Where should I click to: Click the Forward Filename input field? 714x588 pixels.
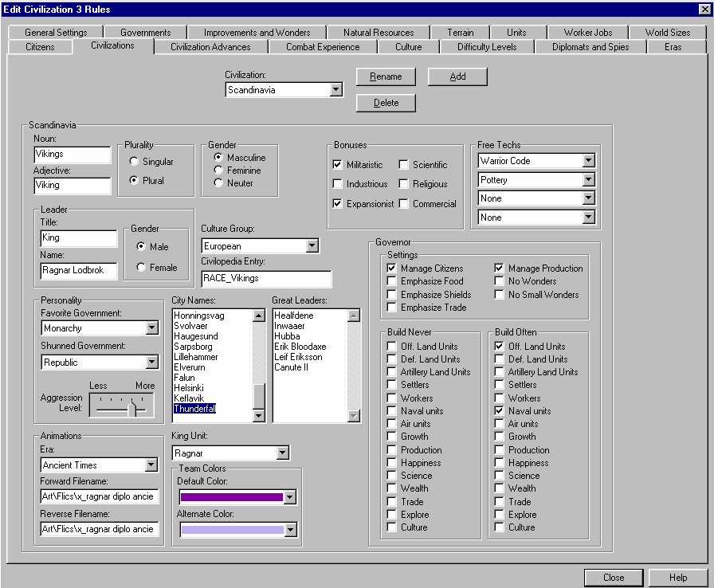(100, 496)
